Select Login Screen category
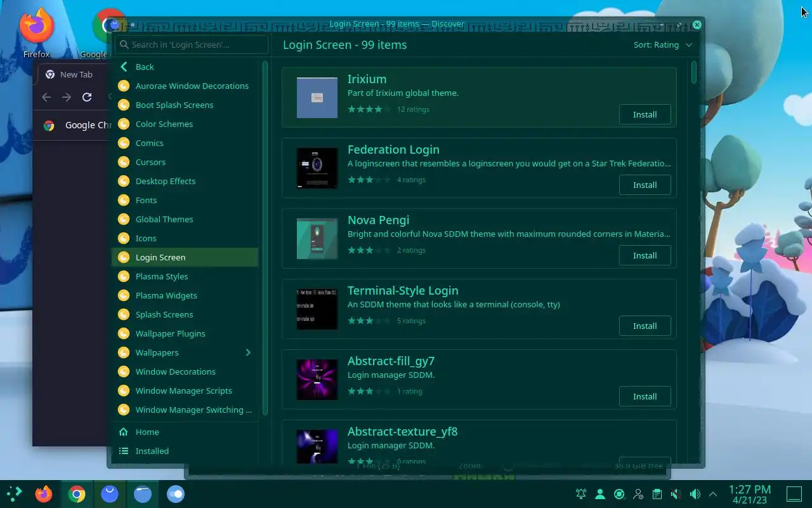Viewport: 812px width, 508px height. click(x=185, y=257)
